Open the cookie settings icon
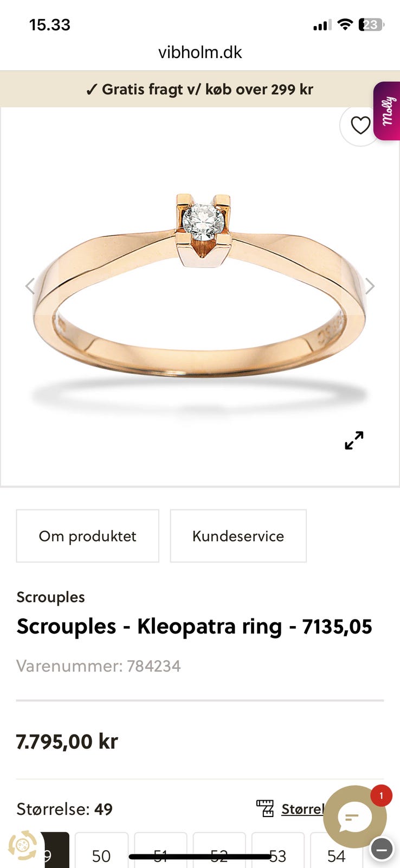Viewport: 400px width, 868px height. click(22, 845)
